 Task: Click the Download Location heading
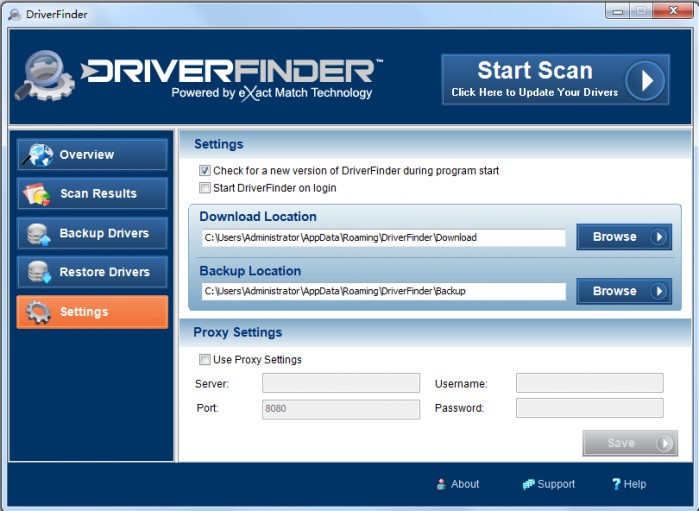tap(258, 217)
